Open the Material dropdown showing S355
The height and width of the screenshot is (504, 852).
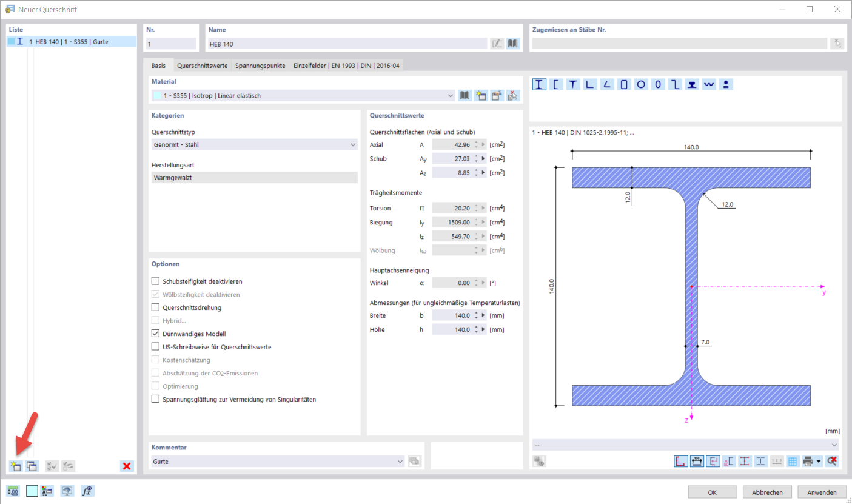click(x=451, y=95)
